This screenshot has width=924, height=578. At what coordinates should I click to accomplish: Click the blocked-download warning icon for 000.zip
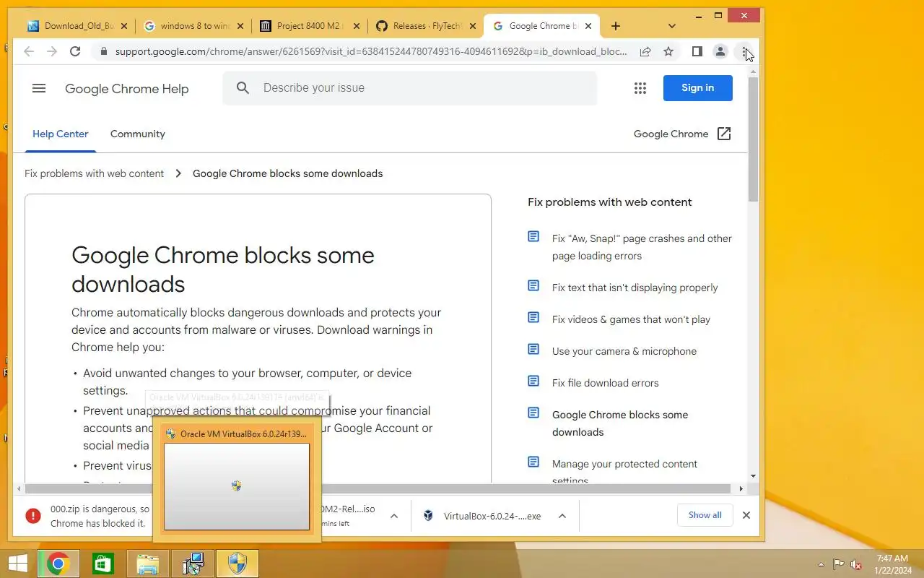point(33,516)
